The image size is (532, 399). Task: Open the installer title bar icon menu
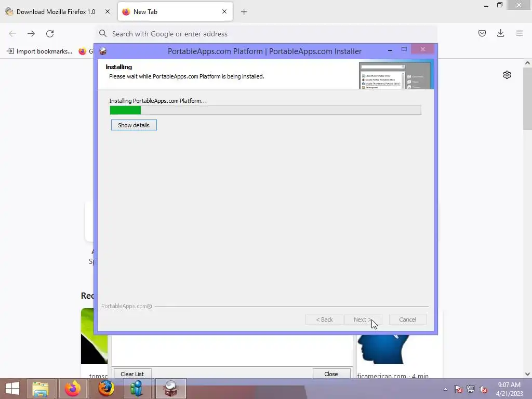(103, 51)
